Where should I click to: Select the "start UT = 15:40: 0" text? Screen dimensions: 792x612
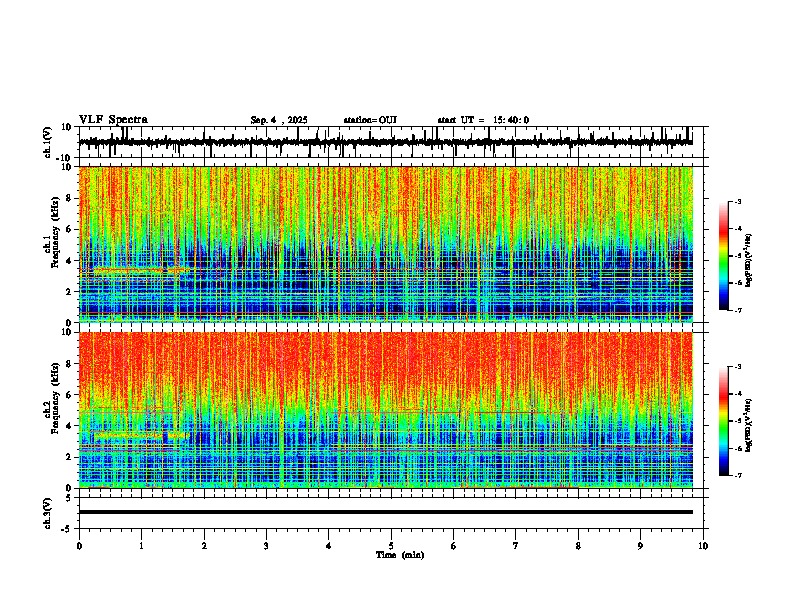click(x=483, y=120)
